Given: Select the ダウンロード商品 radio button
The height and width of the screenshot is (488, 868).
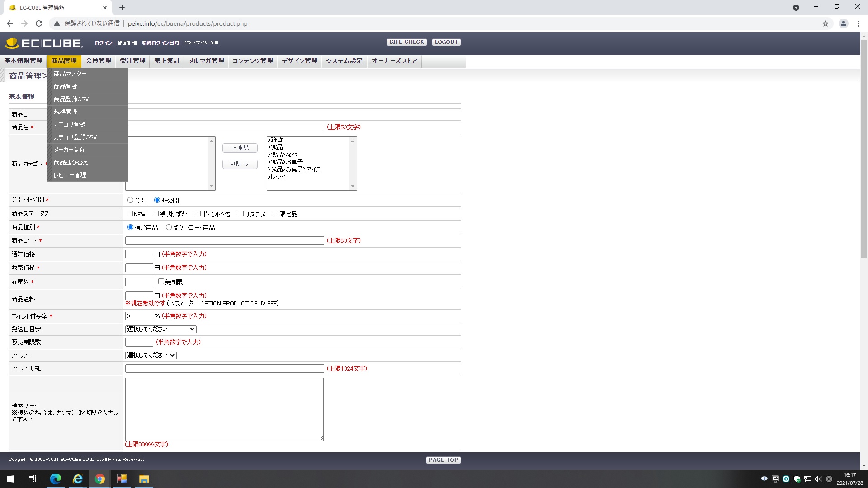Looking at the screenshot, I should [x=169, y=227].
